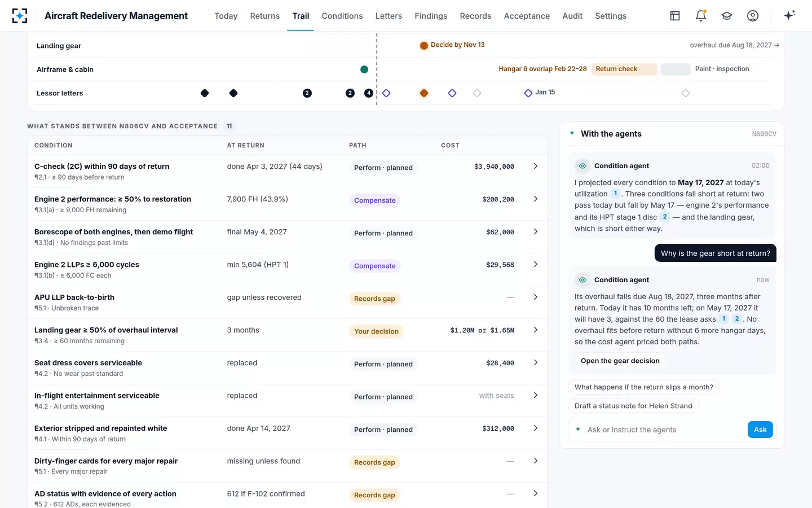Expand the C-check (2C) condition row chevron
The image size is (812, 508).
click(536, 167)
